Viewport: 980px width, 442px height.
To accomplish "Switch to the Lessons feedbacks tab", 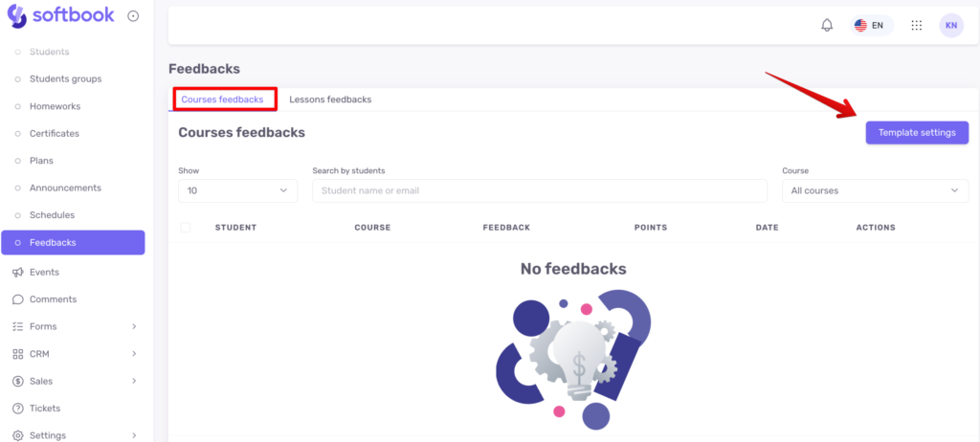I will tap(330, 99).
